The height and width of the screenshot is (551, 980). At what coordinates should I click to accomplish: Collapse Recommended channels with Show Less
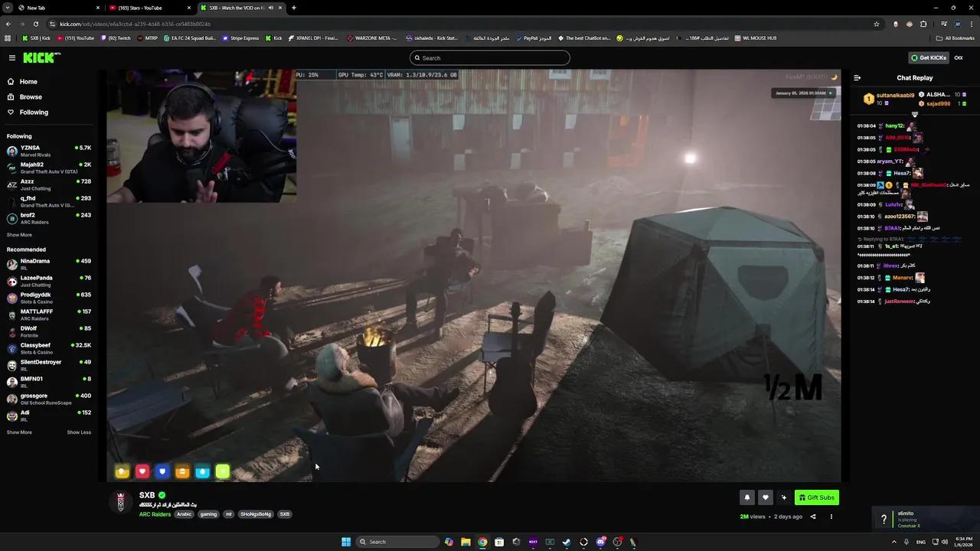[79, 432]
